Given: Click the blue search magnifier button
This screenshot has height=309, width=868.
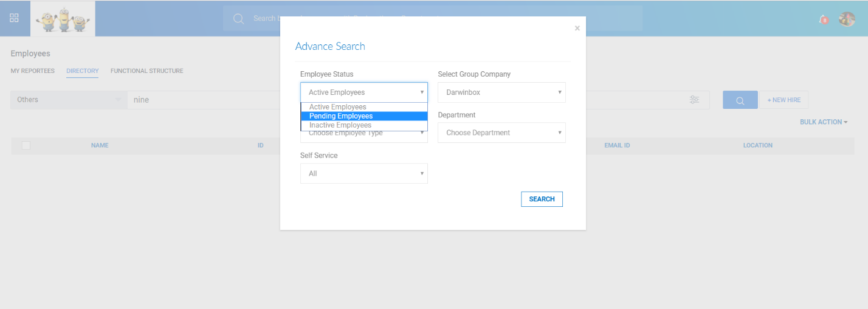Looking at the screenshot, I should (x=740, y=100).
